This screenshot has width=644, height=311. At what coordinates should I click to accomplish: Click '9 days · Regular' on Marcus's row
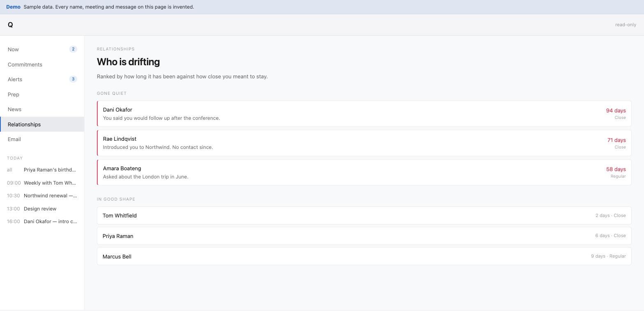click(608, 256)
